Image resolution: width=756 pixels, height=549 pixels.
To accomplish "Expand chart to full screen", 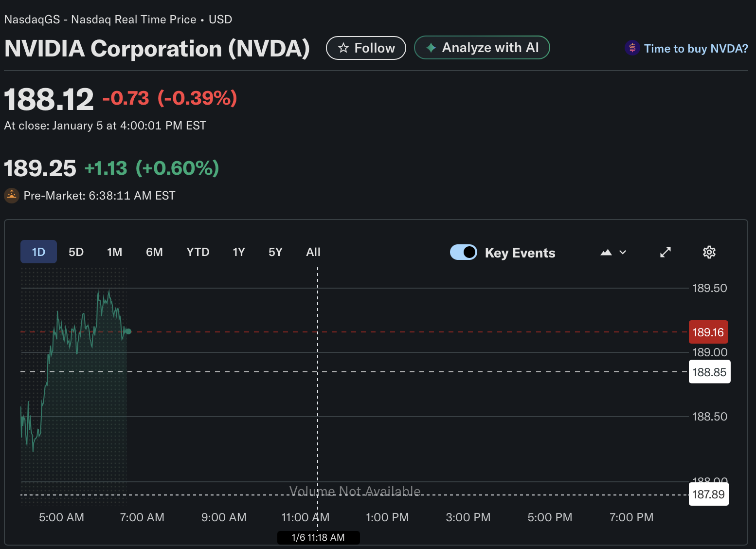I will (x=665, y=252).
